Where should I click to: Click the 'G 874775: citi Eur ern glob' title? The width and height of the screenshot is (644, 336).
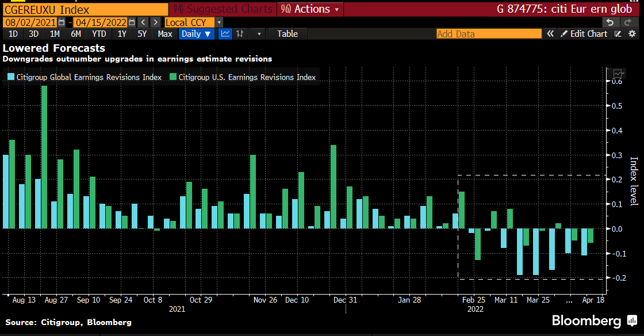(x=564, y=9)
